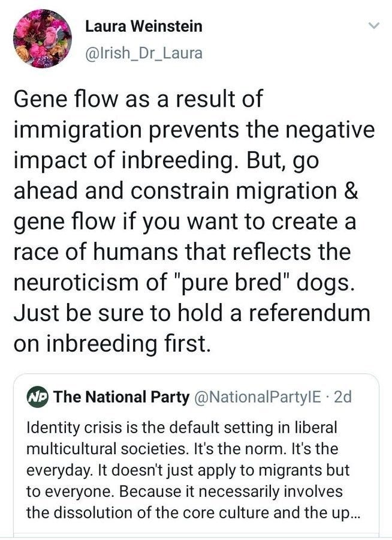
Task: Visit the @NationalPartyIE handle
Action: tap(258, 397)
